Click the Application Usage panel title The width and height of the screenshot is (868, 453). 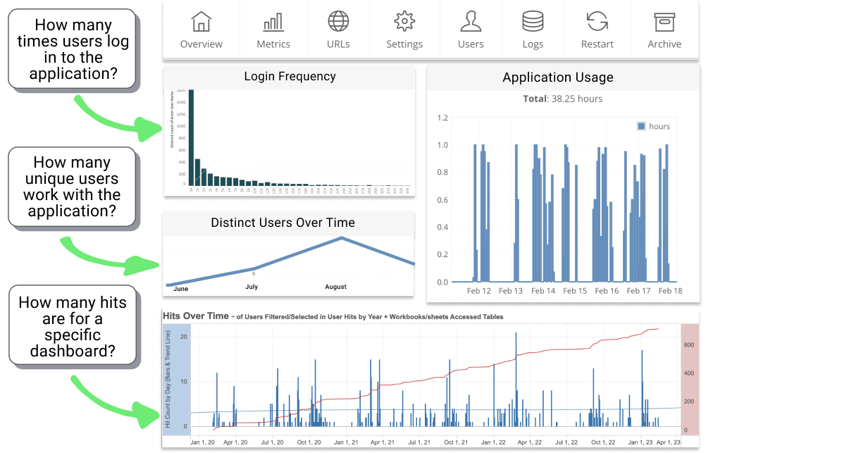[558, 77]
